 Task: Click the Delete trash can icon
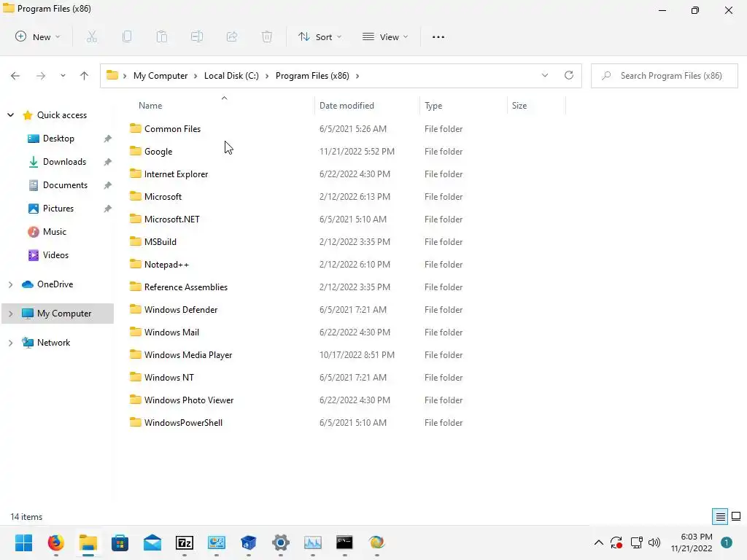pos(267,36)
